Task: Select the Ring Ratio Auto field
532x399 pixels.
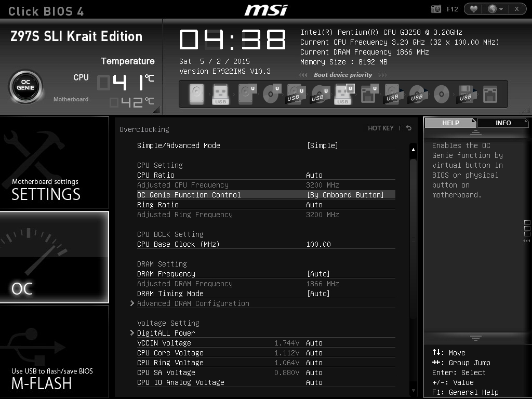Action: tap(314, 205)
